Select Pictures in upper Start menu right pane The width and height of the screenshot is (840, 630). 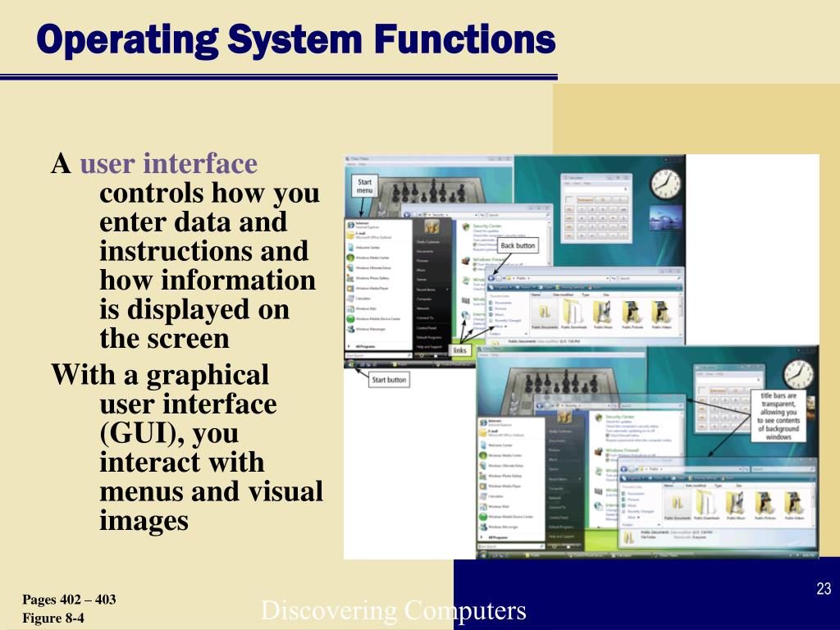tap(422, 261)
